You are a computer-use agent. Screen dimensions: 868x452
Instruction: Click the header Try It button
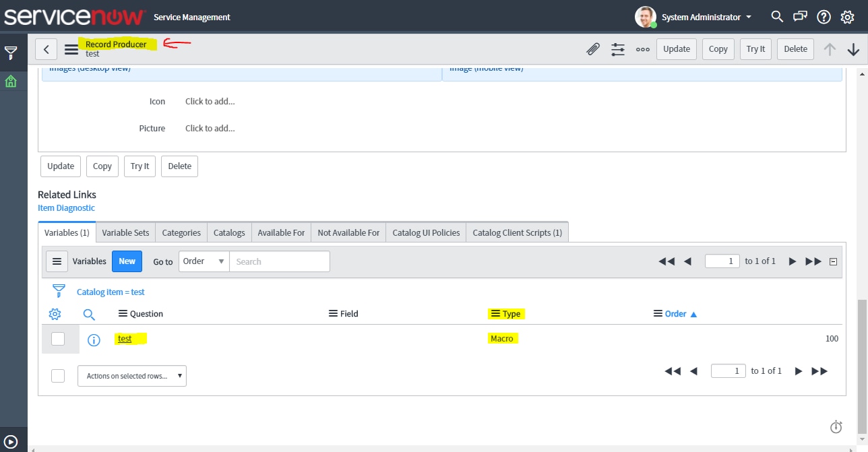tap(756, 49)
